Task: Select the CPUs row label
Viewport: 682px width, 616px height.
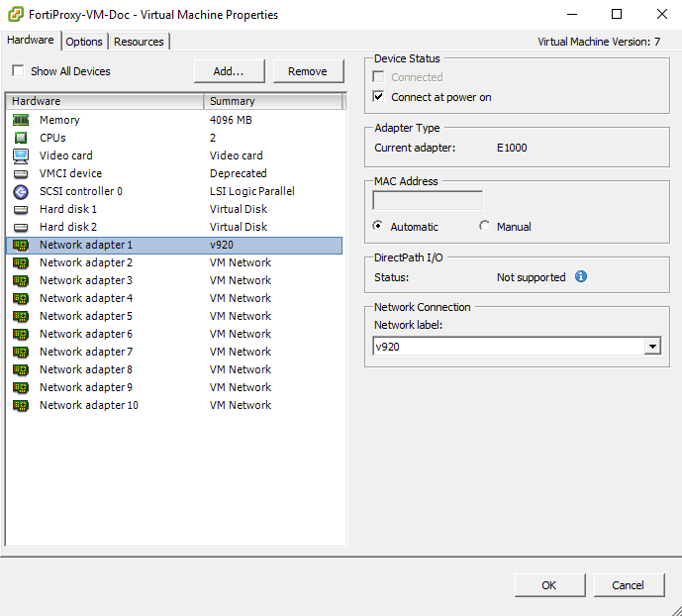Action: pyautogui.click(x=52, y=138)
